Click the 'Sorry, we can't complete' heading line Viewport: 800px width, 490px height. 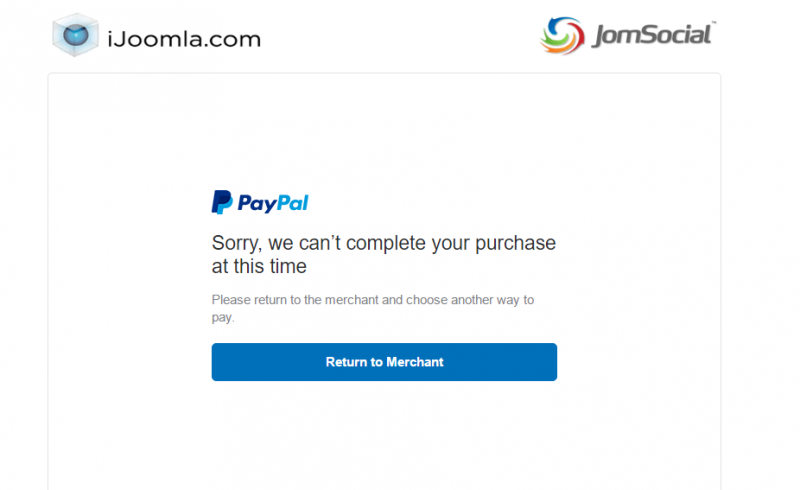(384, 243)
